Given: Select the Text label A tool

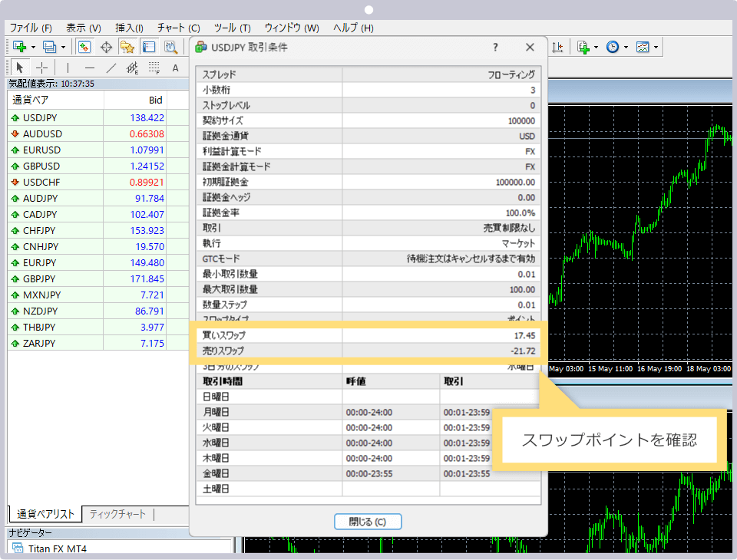Looking at the screenshot, I should [x=175, y=68].
